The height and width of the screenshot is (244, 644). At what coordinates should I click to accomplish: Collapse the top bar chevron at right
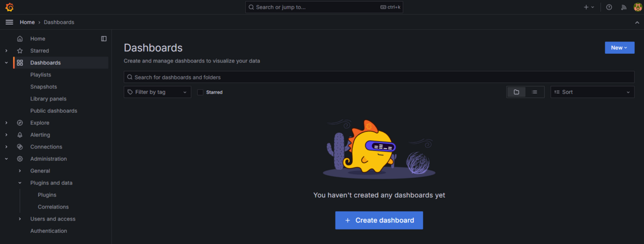coord(637,22)
